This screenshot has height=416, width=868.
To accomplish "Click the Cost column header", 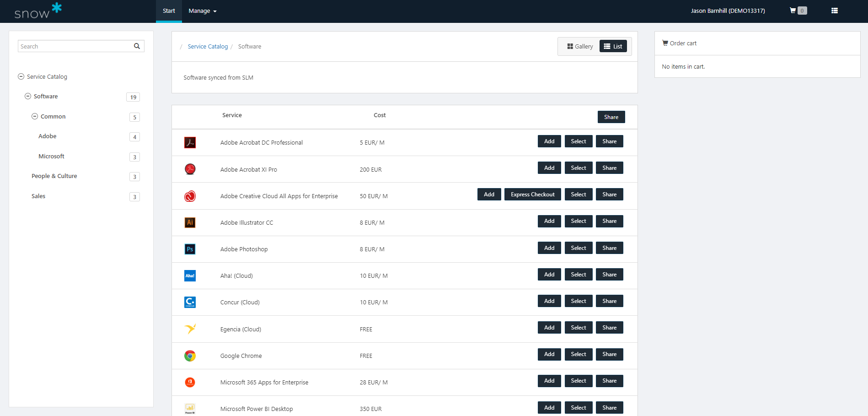I will (380, 115).
